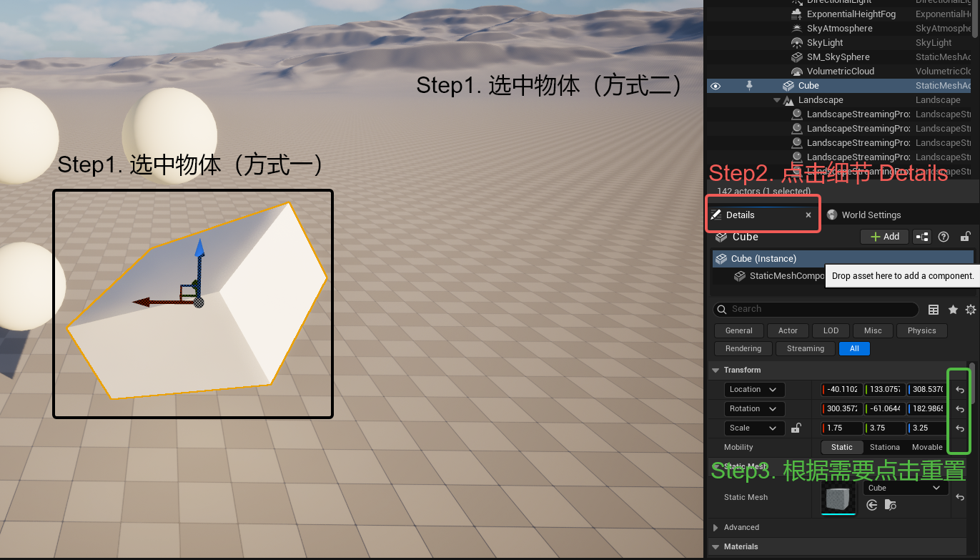The width and height of the screenshot is (980, 560).
Task: Click the green plus Add component button
Action: (884, 237)
